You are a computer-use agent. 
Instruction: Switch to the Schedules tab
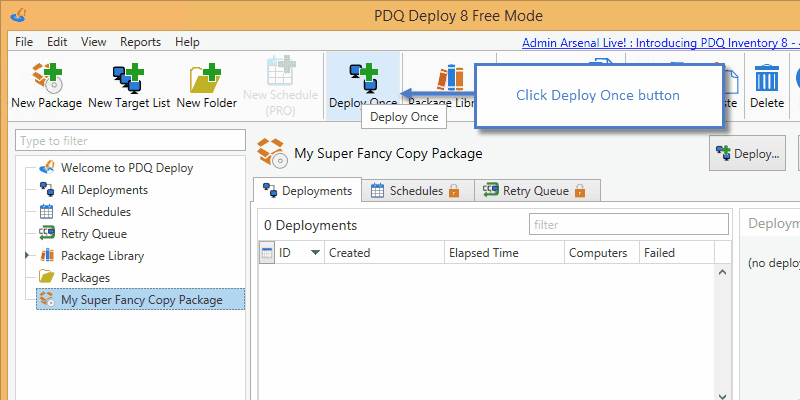coord(418,191)
